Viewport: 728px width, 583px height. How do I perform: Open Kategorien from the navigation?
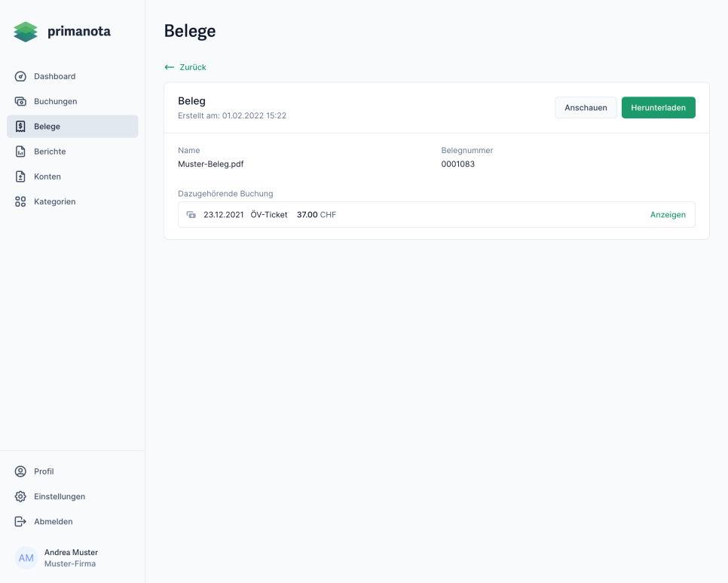(x=54, y=201)
